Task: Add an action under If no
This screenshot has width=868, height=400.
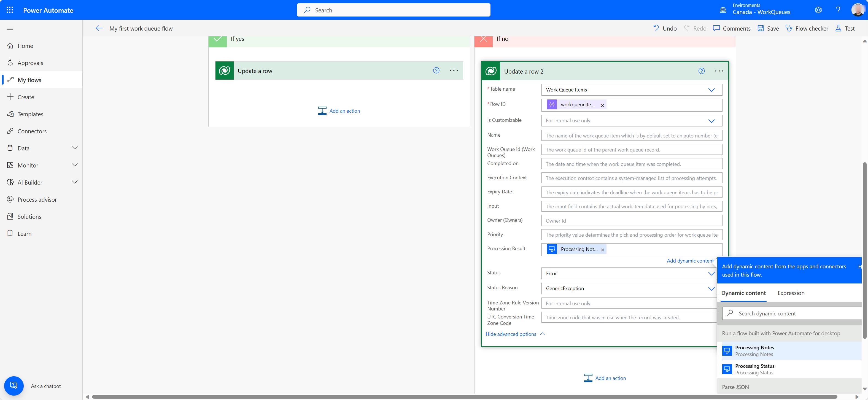Action: pyautogui.click(x=605, y=378)
